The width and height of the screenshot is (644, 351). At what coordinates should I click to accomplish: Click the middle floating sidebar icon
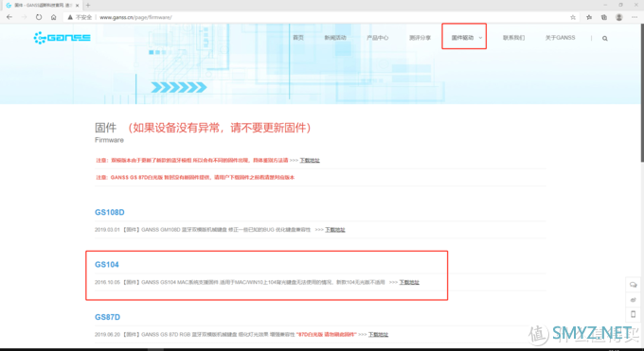click(633, 300)
